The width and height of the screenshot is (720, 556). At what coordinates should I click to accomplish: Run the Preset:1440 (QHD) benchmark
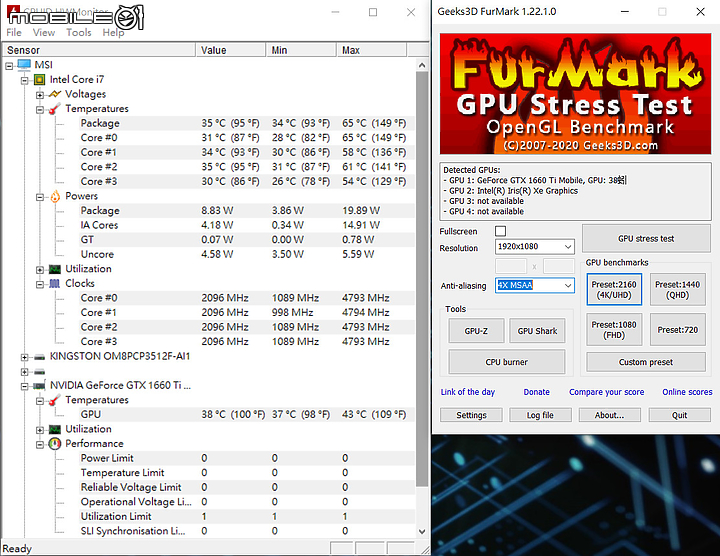click(678, 289)
